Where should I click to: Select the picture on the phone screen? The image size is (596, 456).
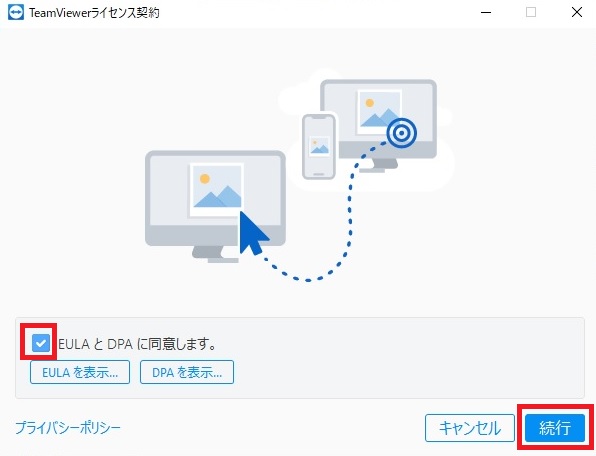(319, 146)
